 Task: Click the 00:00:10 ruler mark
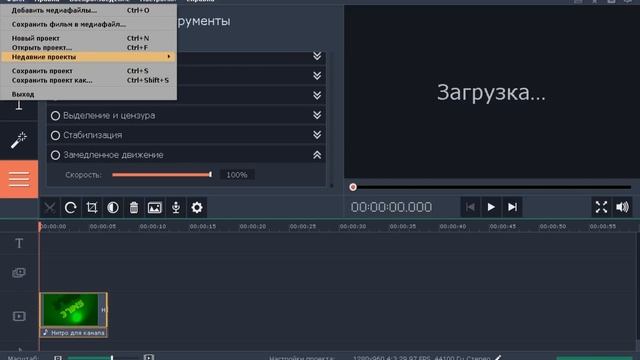coord(153,227)
